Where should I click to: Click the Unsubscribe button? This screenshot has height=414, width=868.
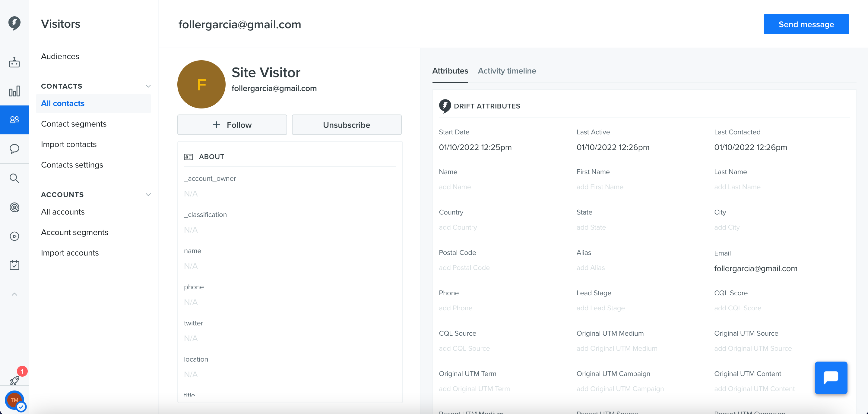[x=347, y=125]
